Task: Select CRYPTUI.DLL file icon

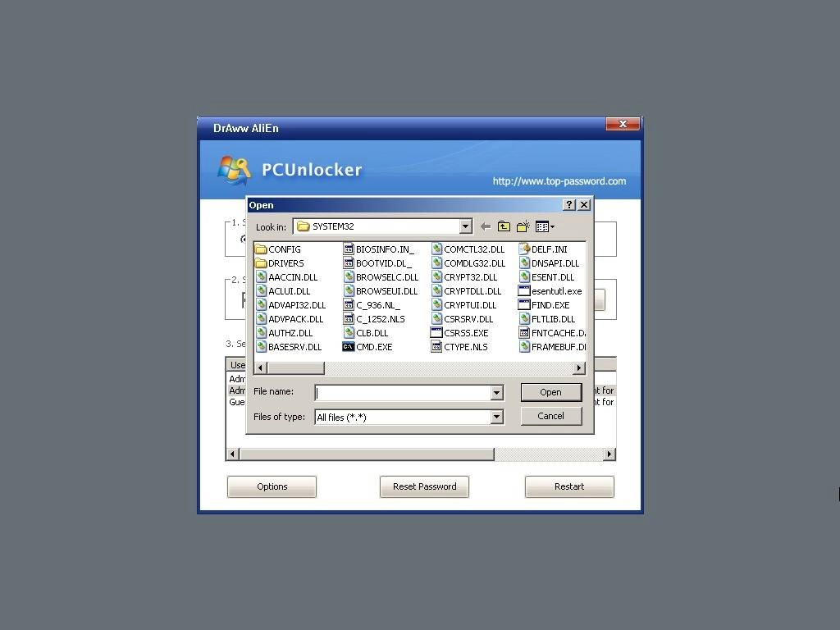Action: click(436, 305)
